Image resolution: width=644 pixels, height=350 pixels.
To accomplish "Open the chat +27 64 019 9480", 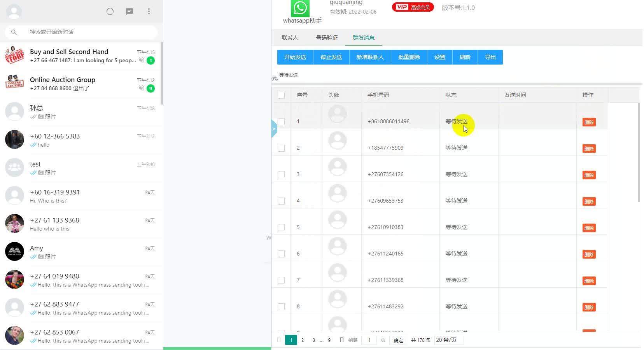I will click(81, 280).
